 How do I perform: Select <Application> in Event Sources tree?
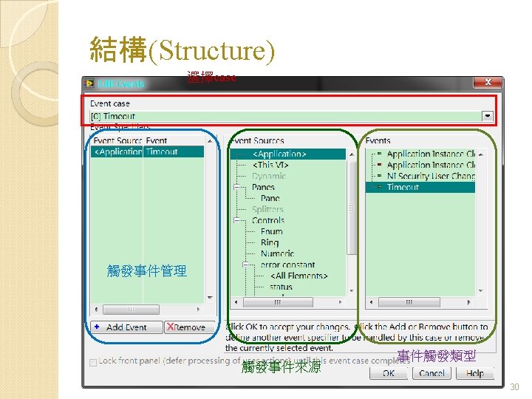279,154
